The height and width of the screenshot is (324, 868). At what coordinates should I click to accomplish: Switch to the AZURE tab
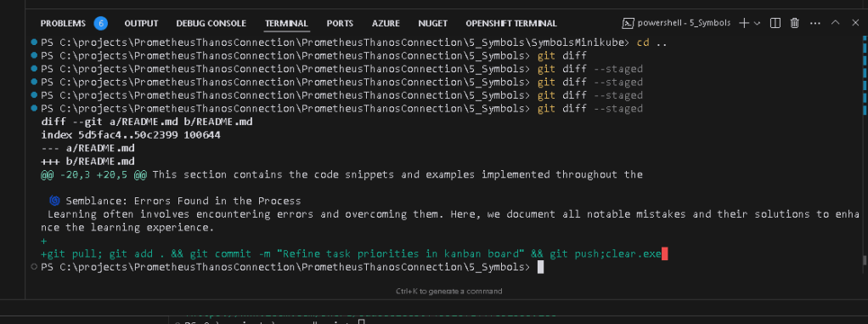coord(386,23)
